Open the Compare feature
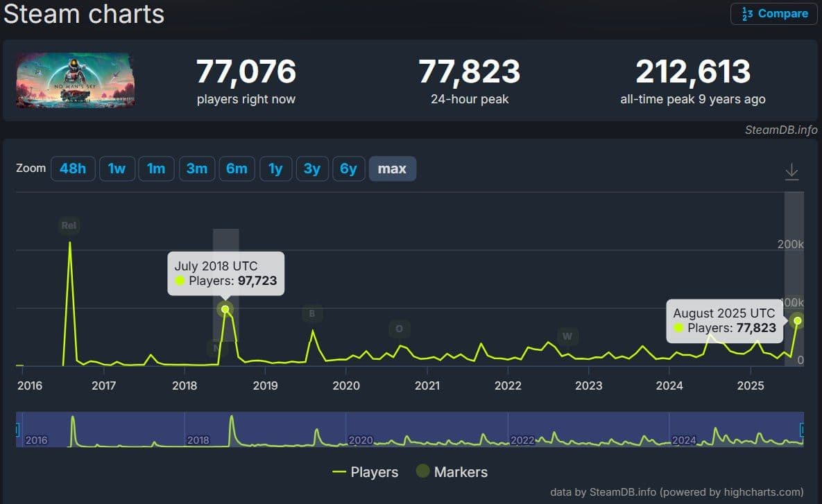 coord(773,14)
